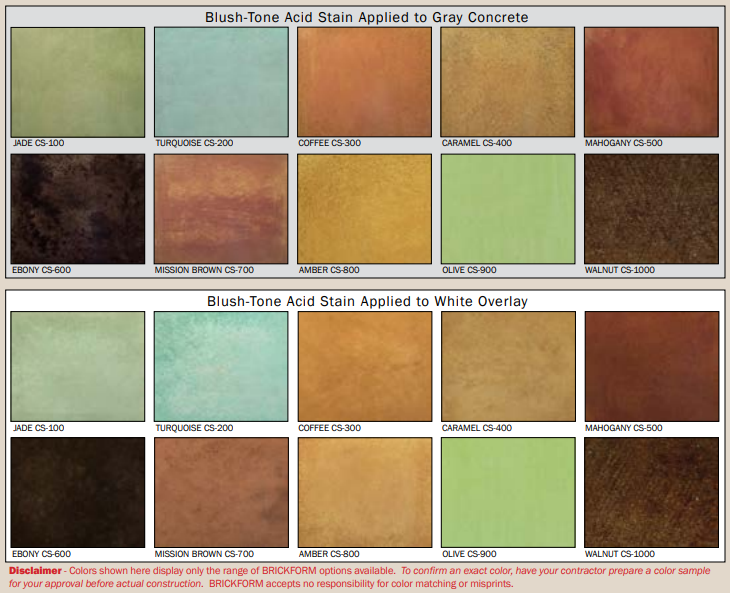Image resolution: width=730 pixels, height=593 pixels.
Task: Click the 'JADE CS-100' label under Gray Concrete
Action: click(x=39, y=143)
